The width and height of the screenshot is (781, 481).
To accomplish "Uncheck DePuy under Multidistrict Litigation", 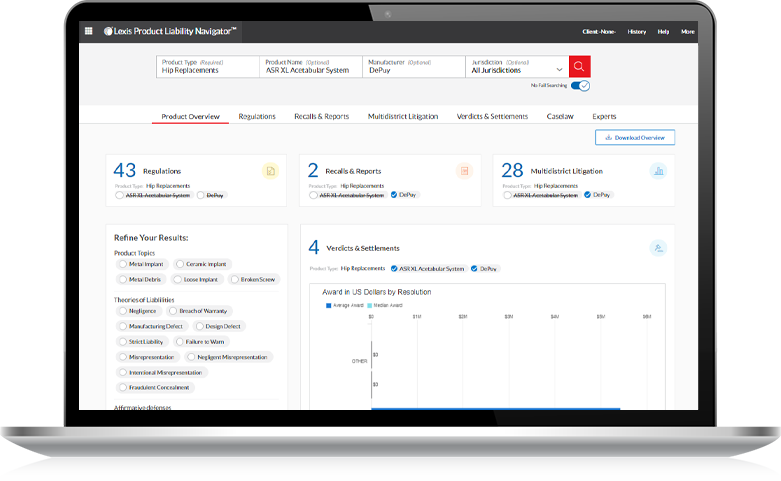I will coord(588,195).
